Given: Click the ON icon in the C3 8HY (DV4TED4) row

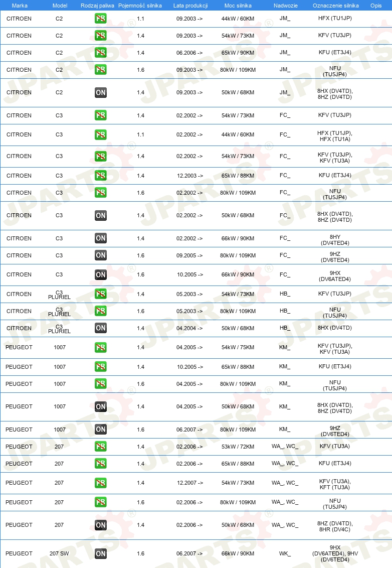Looking at the screenshot, I should click(x=101, y=238).
